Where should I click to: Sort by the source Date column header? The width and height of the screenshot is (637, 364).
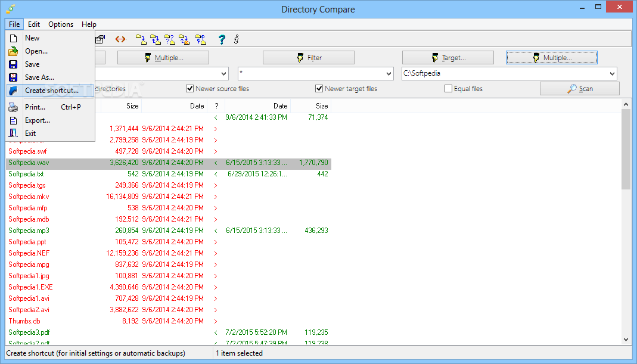coord(174,106)
